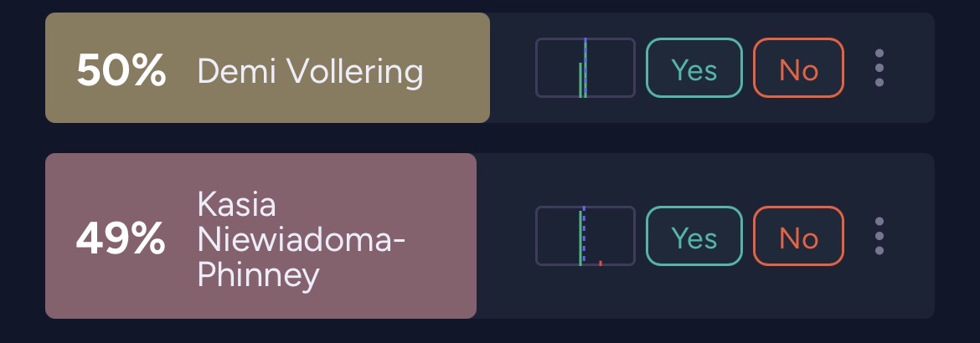Click the dashed purple line in Demi's chart
The height and width of the screenshot is (343, 980).
(x=585, y=68)
